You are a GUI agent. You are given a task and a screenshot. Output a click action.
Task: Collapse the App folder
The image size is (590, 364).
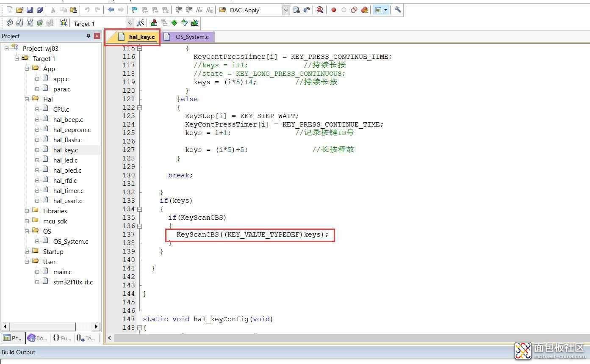27,69
